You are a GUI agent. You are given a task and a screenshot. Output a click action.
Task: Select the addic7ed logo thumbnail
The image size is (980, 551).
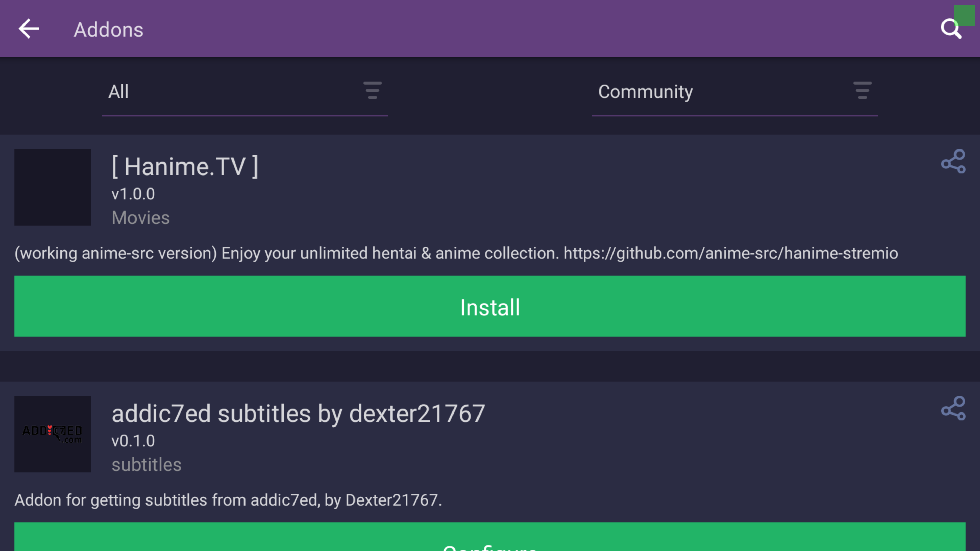coord(53,434)
